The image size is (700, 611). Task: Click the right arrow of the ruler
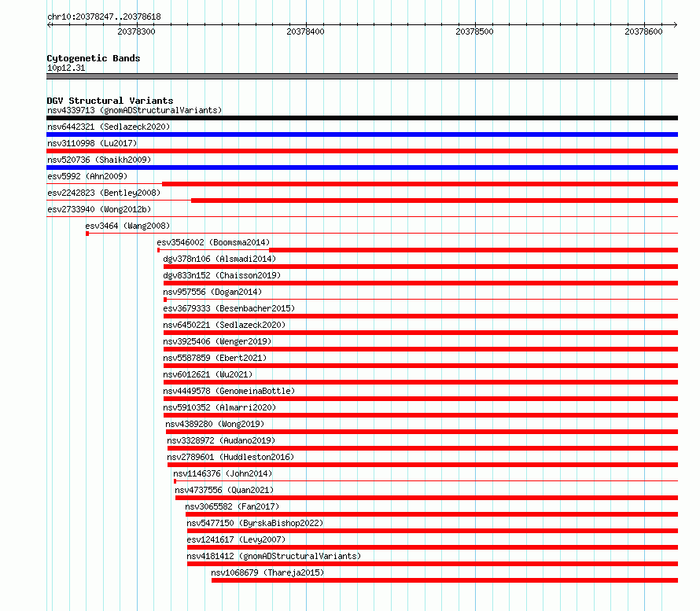675,25
